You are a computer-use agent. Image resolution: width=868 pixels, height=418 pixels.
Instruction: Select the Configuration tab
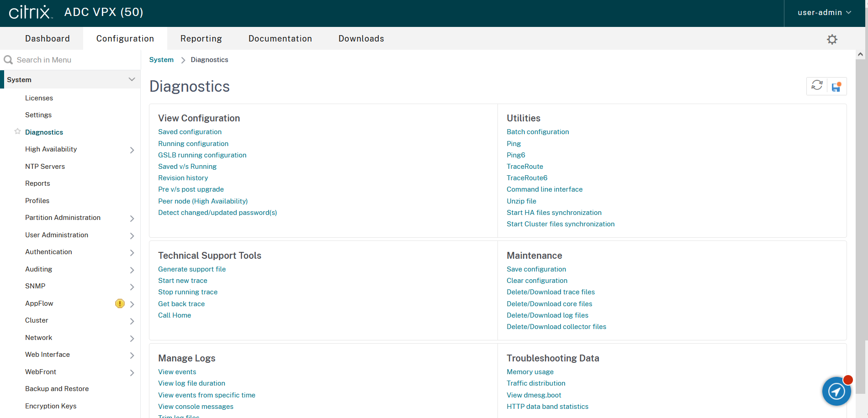125,38
